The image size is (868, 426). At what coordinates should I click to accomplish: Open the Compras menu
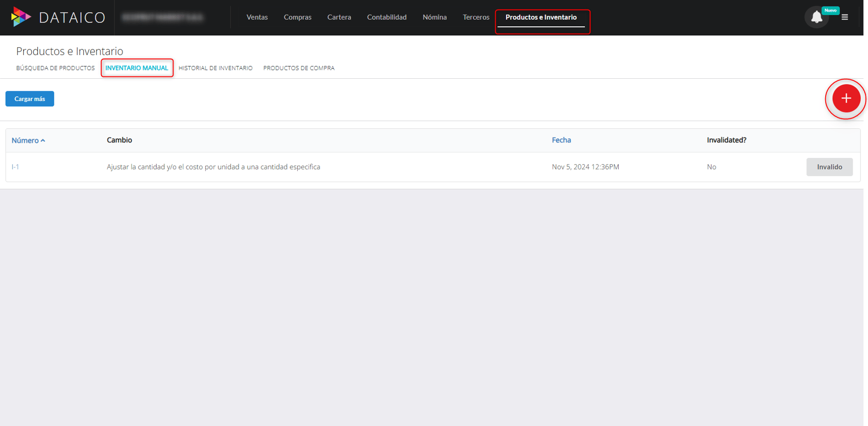[297, 17]
